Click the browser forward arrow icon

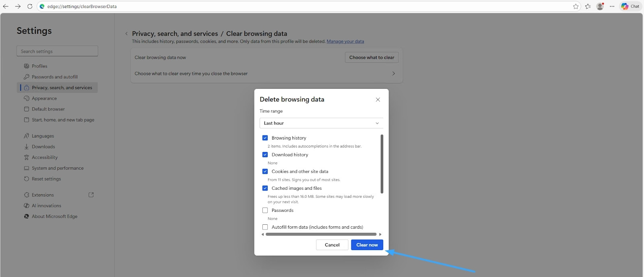point(18,6)
